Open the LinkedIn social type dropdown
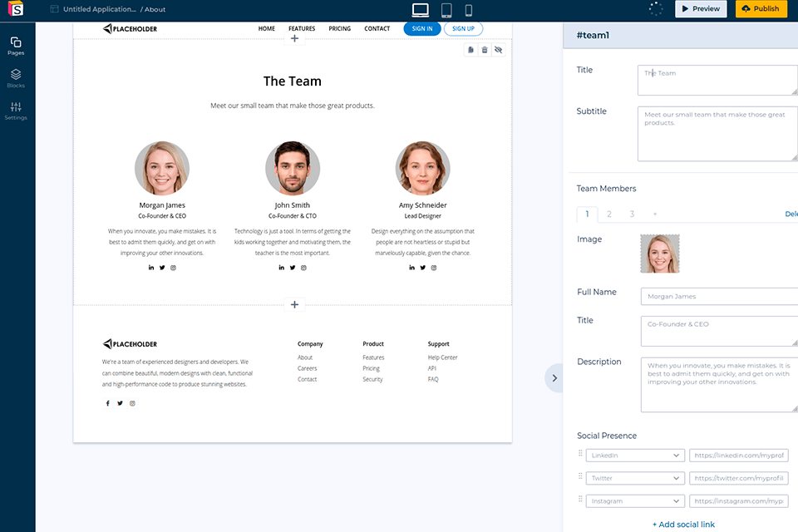Screen dimensions: 798x532 (x=635, y=456)
